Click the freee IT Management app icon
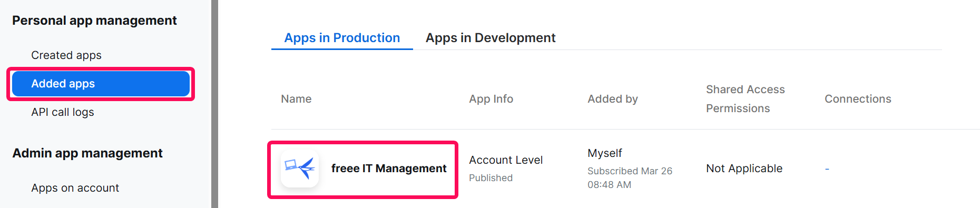980x208 pixels. tap(300, 169)
